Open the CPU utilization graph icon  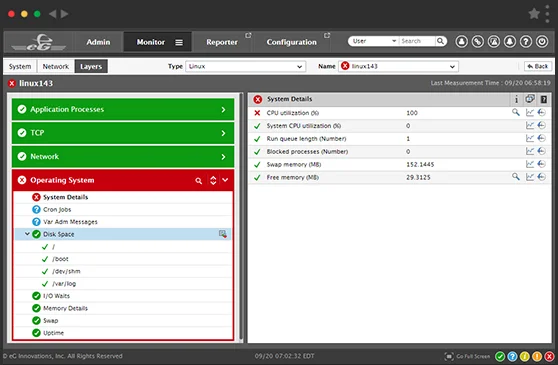[530, 113]
